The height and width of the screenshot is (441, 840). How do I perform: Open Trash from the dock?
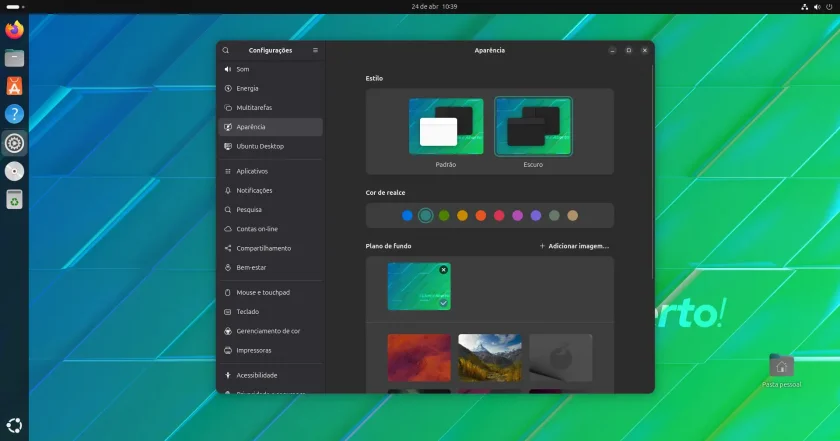14,199
